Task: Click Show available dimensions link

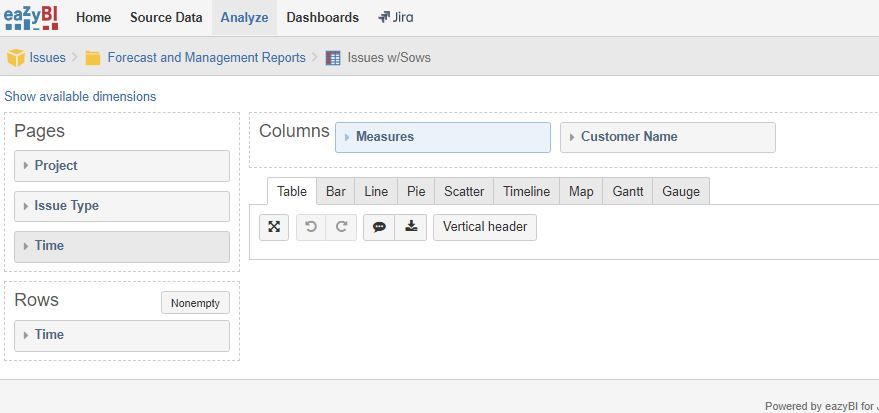Action: (80, 96)
